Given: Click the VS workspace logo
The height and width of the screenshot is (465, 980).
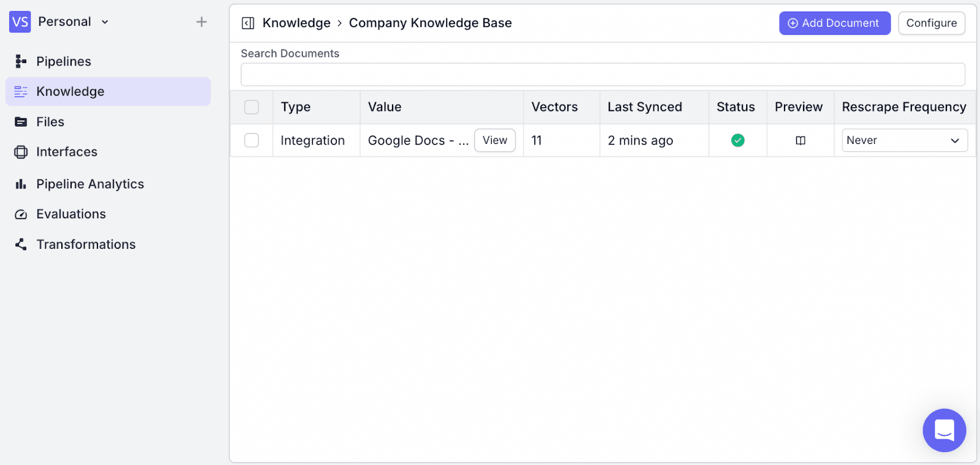Looking at the screenshot, I should click(x=20, y=22).
